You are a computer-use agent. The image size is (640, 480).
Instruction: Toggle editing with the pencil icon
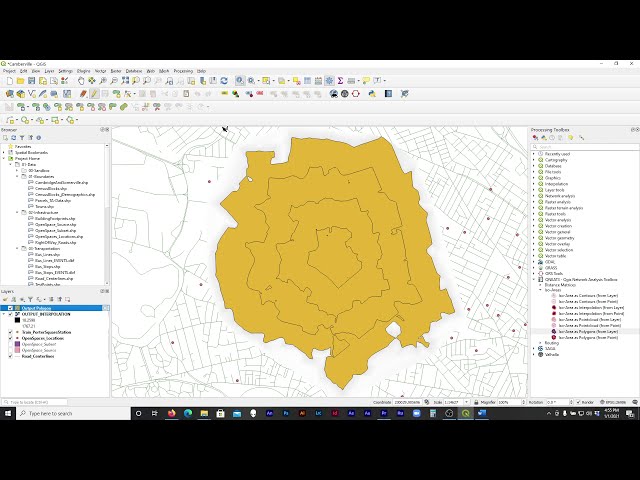coord(94,94)
